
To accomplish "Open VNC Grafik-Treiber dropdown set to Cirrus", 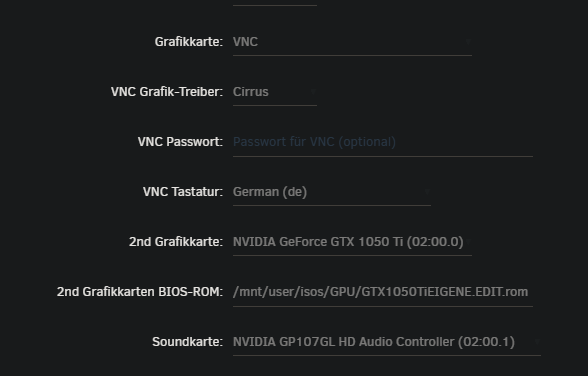I will point(275,92).
